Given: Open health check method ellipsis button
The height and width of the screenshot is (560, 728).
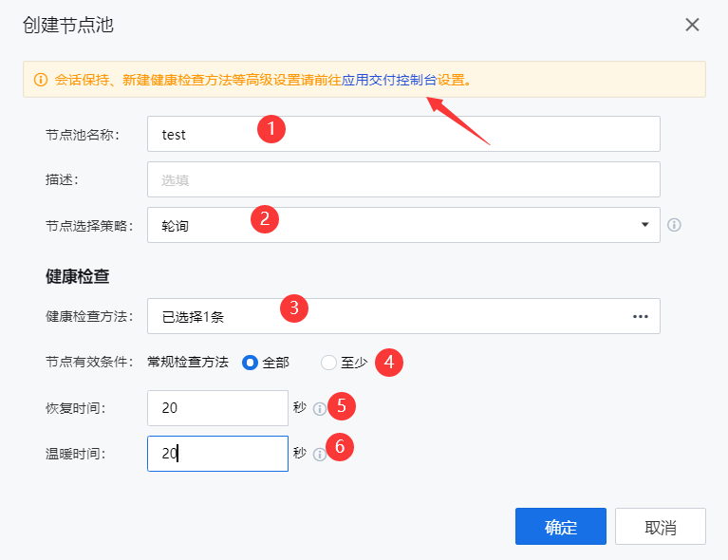Looking at the screenshot, I should (641, 317).
